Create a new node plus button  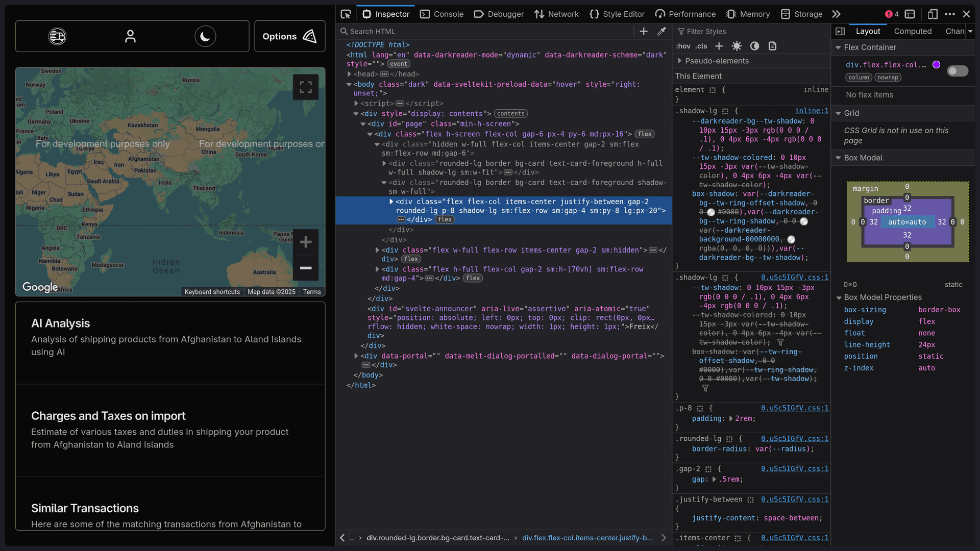pyautogui.click(x=644, y=32)
